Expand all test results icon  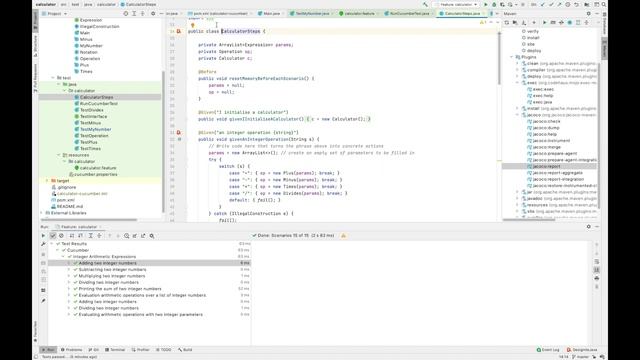point(91,236)
